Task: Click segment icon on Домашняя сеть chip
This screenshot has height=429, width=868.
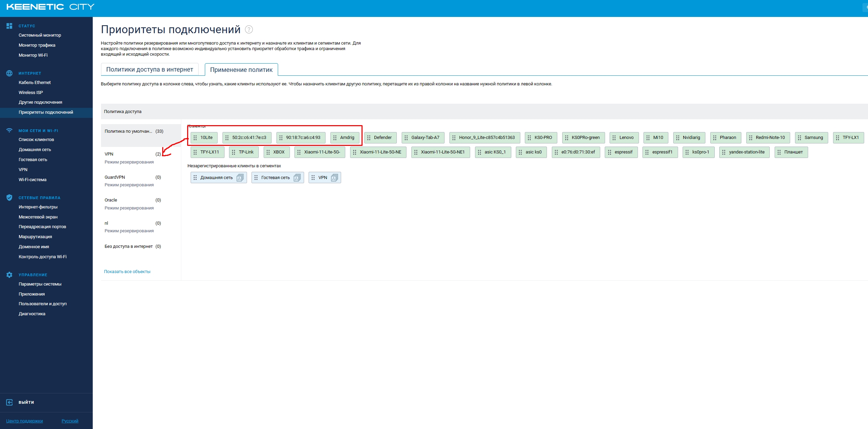Action: tap(240, 178)
